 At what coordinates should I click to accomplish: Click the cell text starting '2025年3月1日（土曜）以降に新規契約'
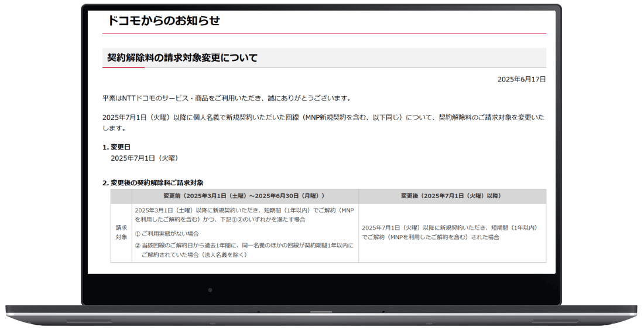click(x=244, y=215)
